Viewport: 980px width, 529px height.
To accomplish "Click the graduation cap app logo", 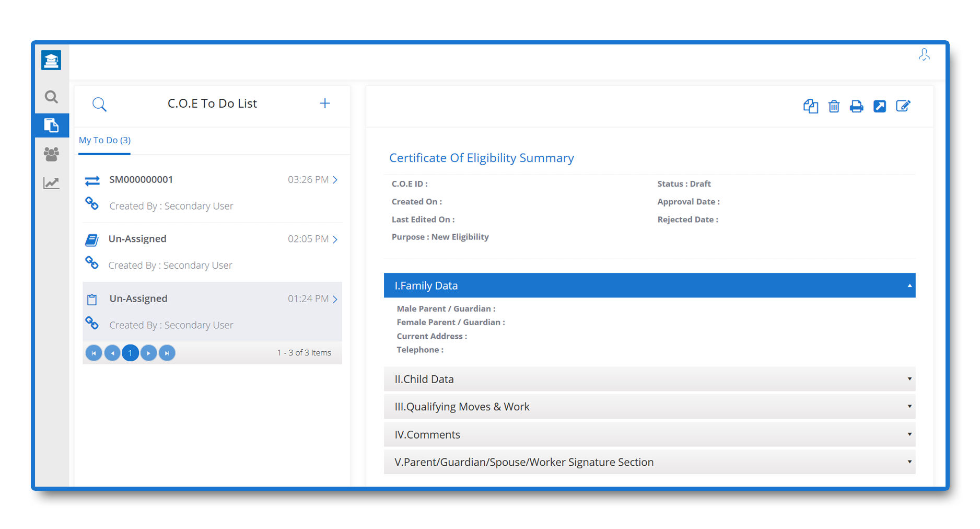I will click(51, 61).
